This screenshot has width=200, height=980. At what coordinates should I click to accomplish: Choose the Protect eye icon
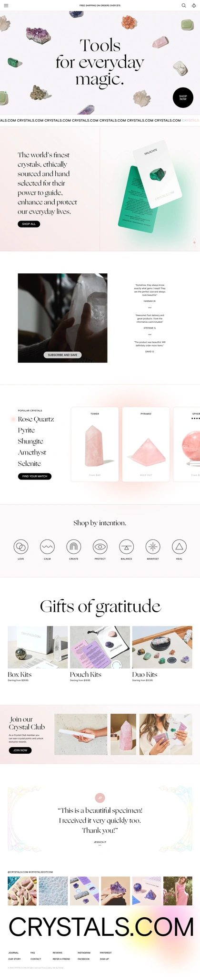pyautogui.click(x=100, y=547)
